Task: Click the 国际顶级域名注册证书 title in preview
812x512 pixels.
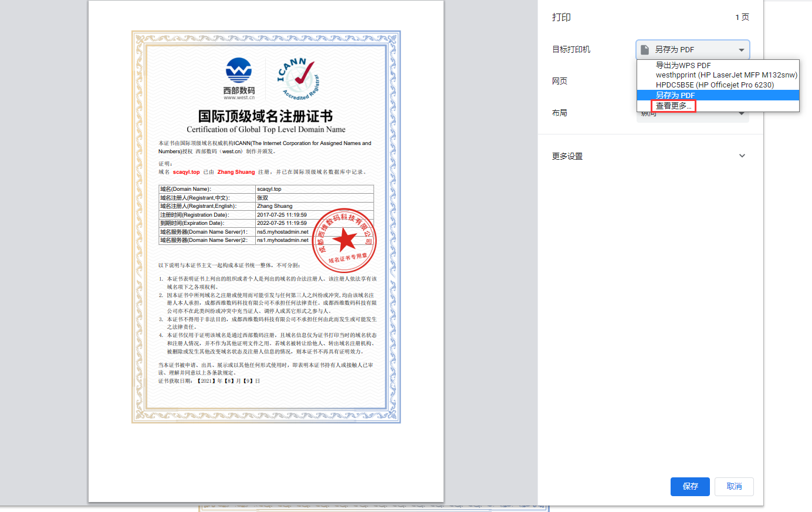Action: point(265,116)
